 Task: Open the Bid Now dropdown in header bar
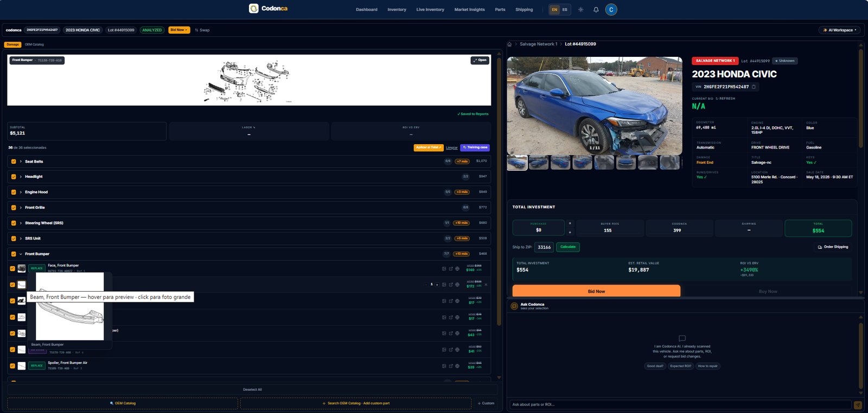(x=179, y=30)
